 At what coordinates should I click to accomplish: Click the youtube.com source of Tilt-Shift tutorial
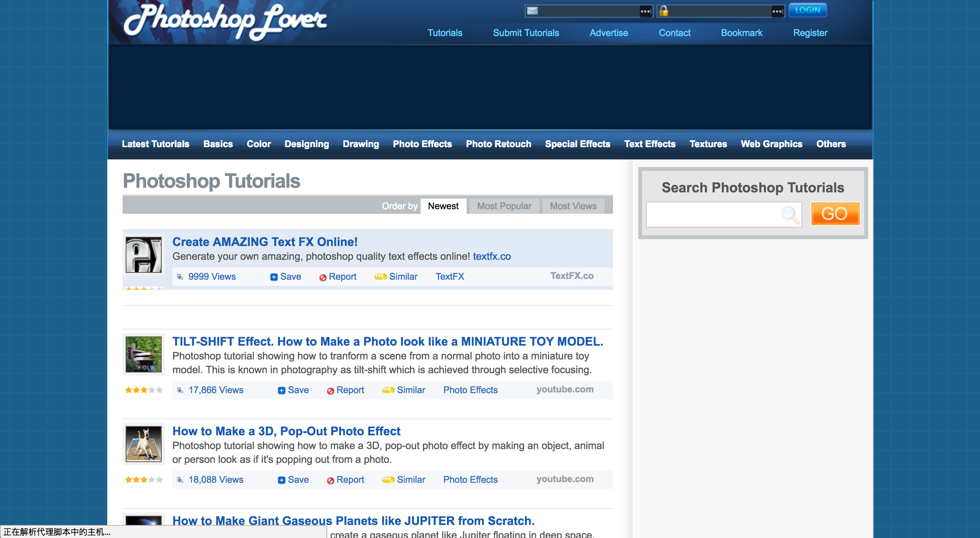pyautogui.click(x=565, y=389)
